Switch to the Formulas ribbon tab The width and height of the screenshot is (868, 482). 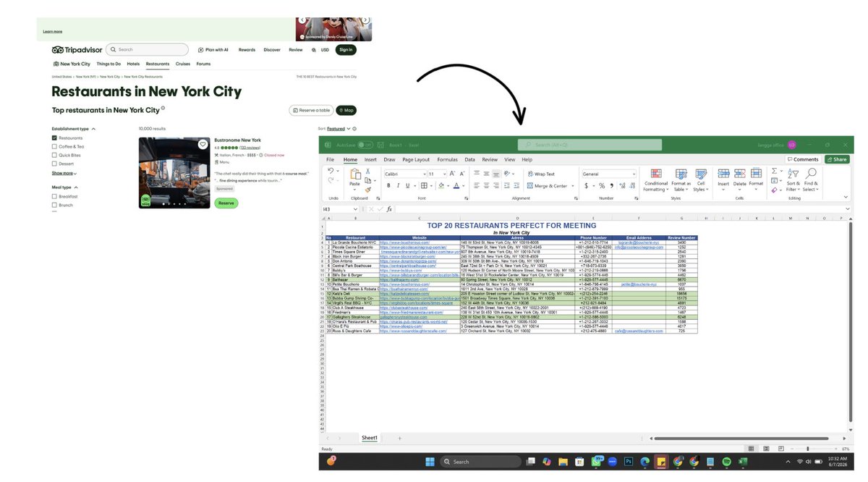447,159
